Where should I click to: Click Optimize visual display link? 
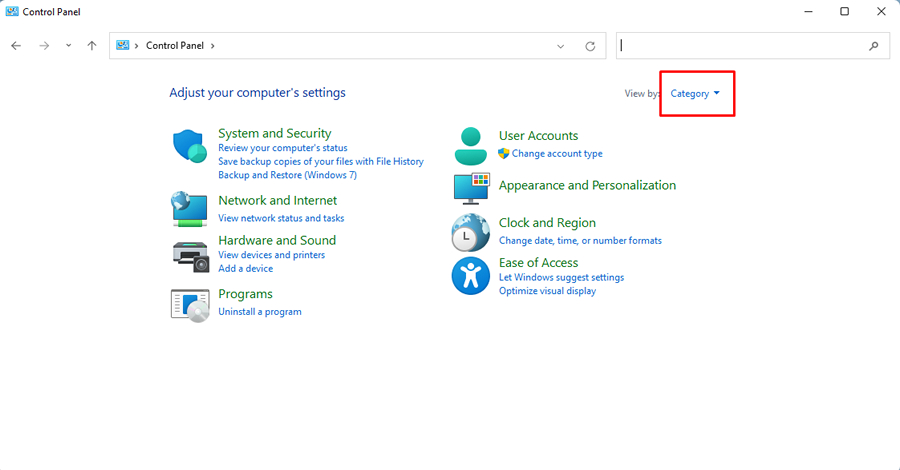[547, 291]
